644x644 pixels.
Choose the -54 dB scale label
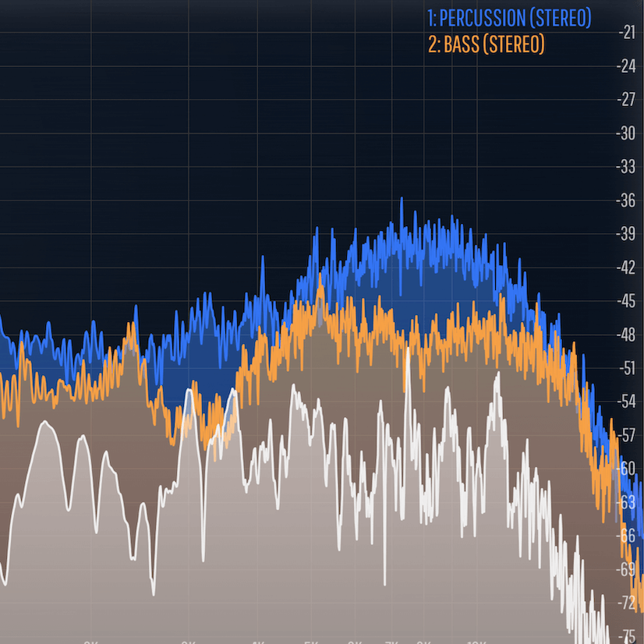626,402
